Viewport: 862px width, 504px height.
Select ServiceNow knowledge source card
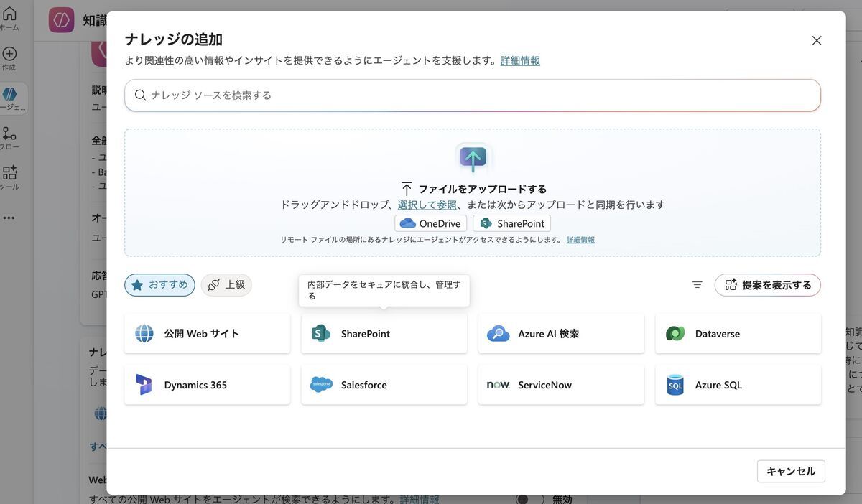tap(561, 385)
